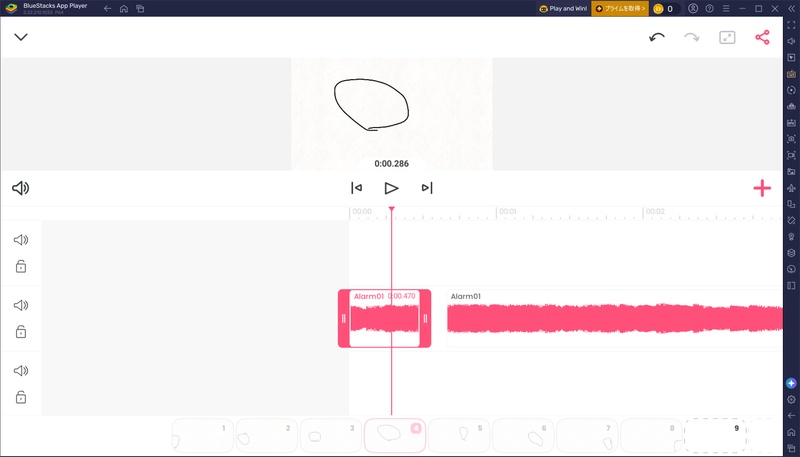This screenshot has width=800, height=457.
Task: Click the 00:01 mark on ruler
Action: (508, 211)
